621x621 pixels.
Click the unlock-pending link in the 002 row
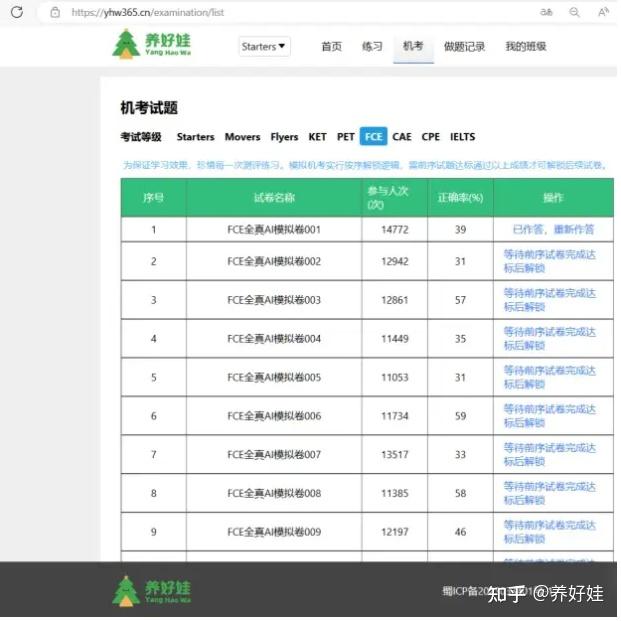[549, 261]
